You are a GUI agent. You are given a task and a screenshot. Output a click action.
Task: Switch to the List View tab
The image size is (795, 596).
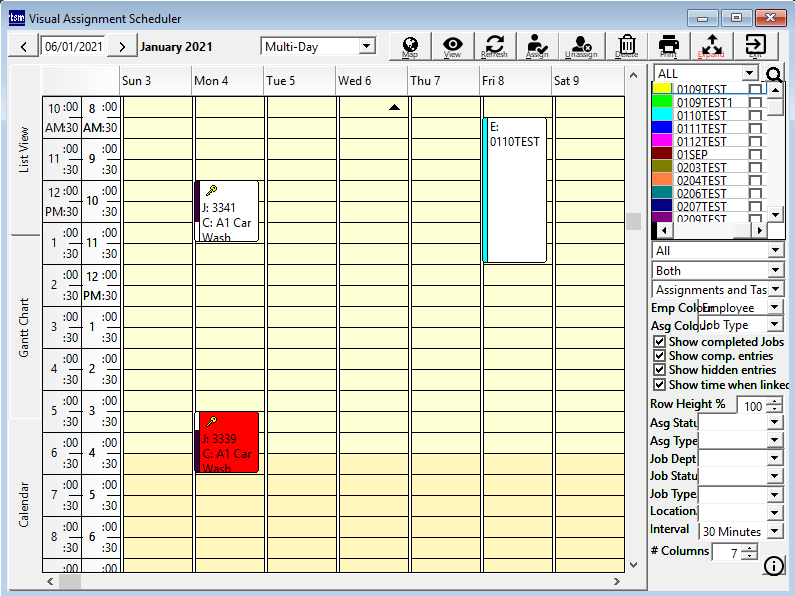(25, 150)
